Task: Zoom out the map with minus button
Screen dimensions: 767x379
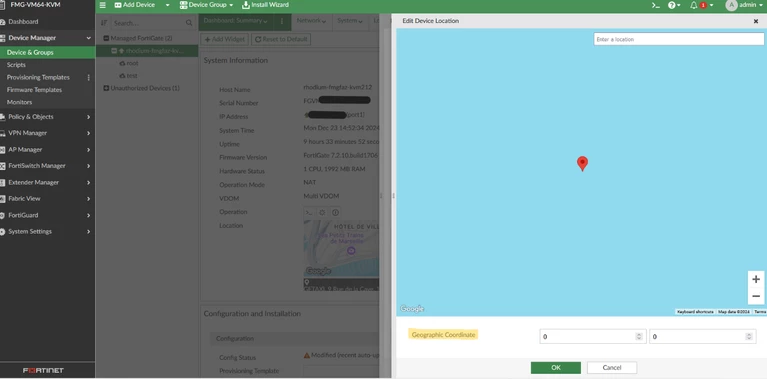Action: [756, 296]
